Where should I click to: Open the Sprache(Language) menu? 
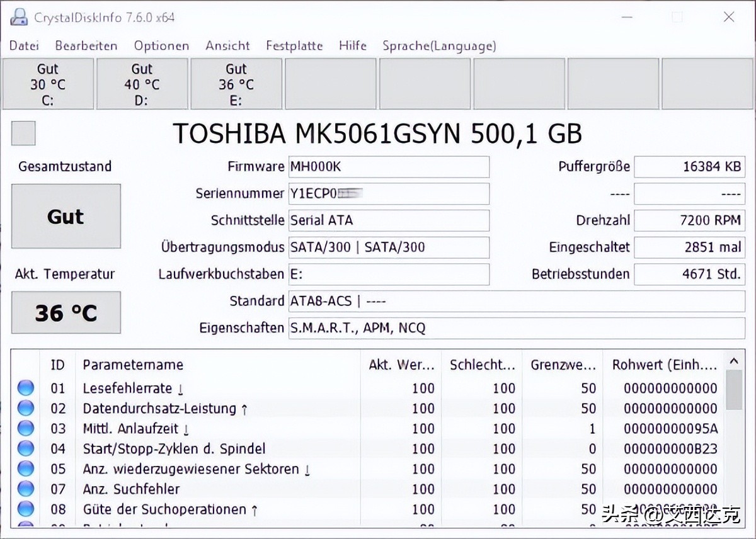point(439,45)
